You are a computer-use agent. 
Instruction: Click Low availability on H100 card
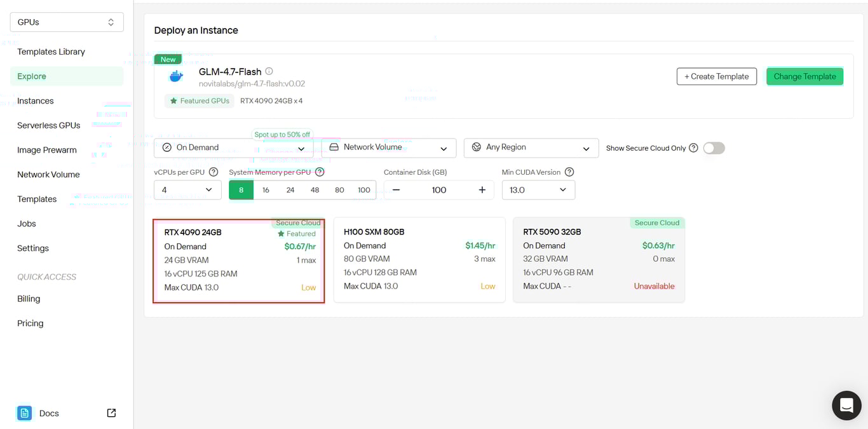(x=488, y=287)
